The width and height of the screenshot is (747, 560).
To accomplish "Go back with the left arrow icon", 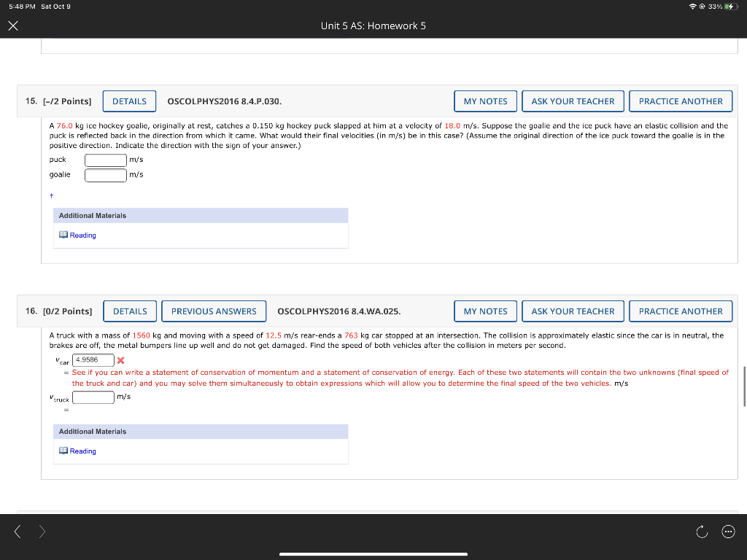I will [x=18, y=532].
